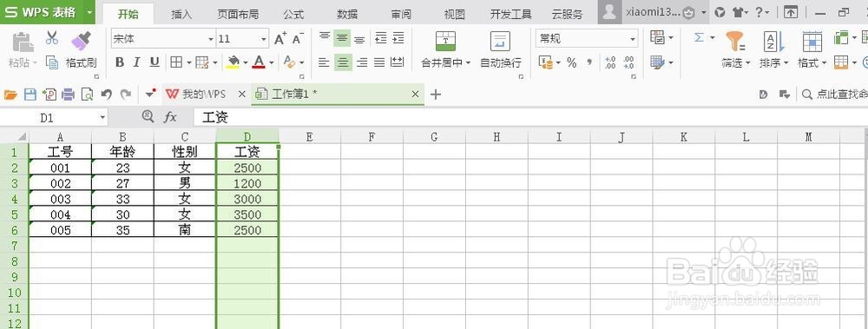Decrease decimal places

click(x=628, y=63)
